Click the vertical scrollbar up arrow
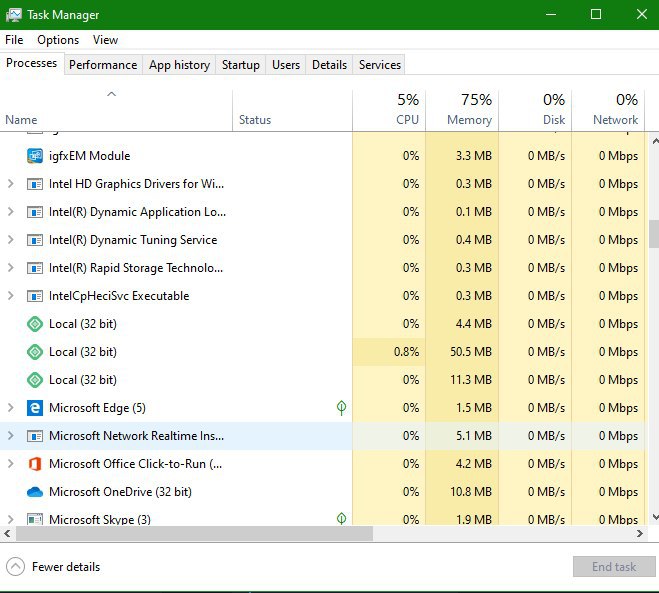This screenshot has width=659, height=593. [x=655, y=142]
